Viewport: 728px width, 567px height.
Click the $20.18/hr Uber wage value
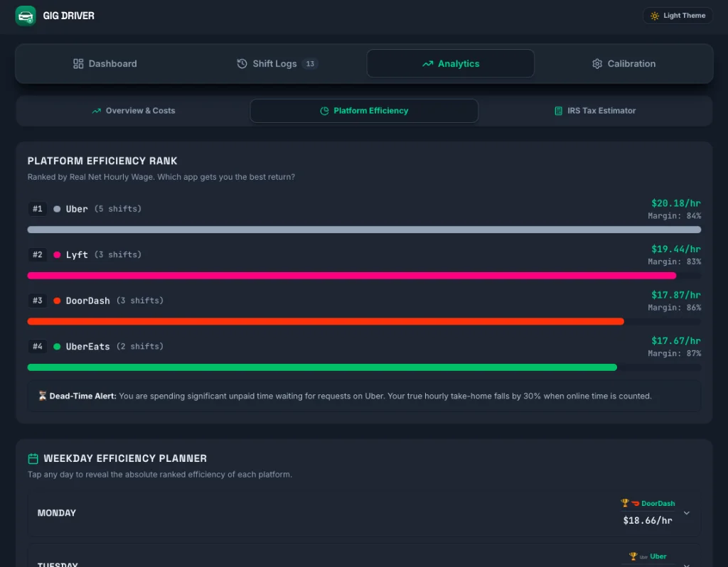tap(676, 203)
